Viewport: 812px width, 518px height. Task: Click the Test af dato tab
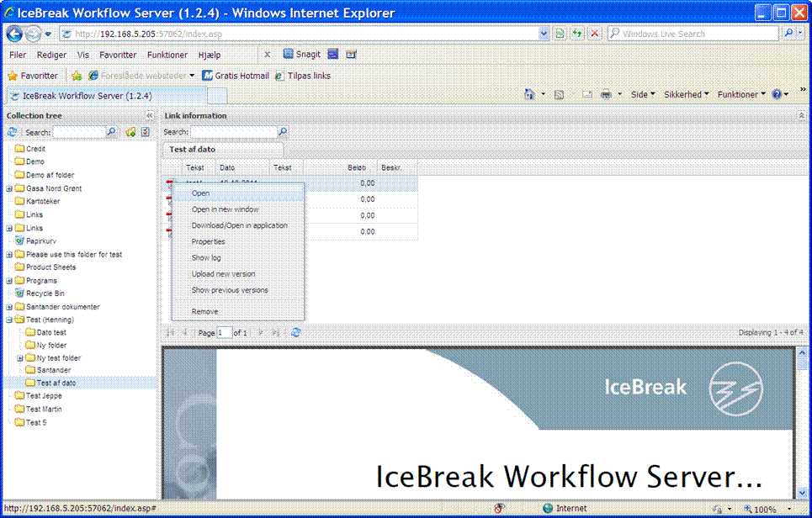(223, 149)
